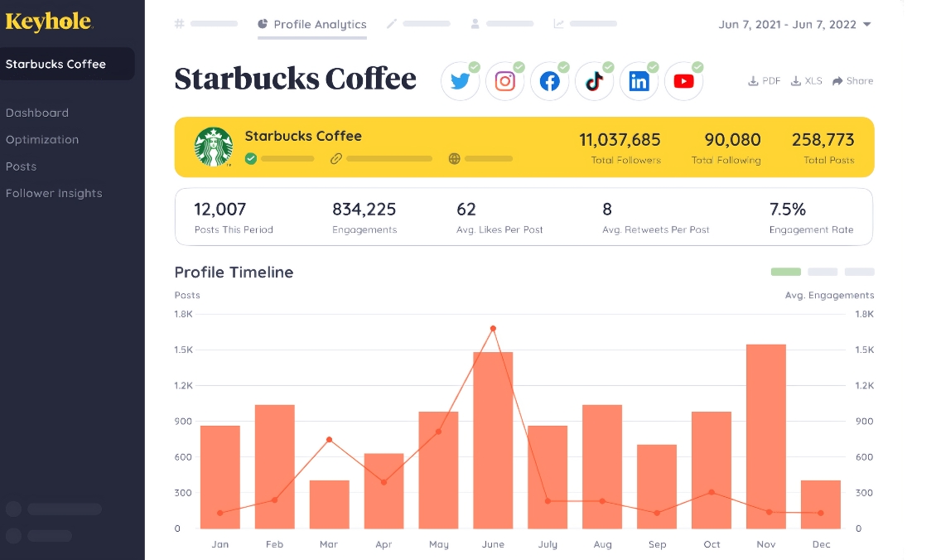The image size is (941, 560).
Task: Go to Optimization in the sidebar
Action: (x=42, y=139)
